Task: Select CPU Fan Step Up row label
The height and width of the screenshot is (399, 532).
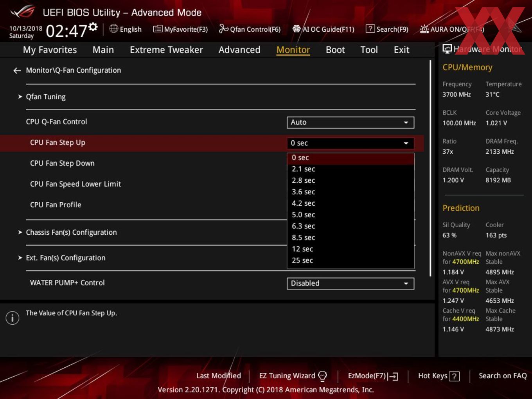Action: (58, 142)
